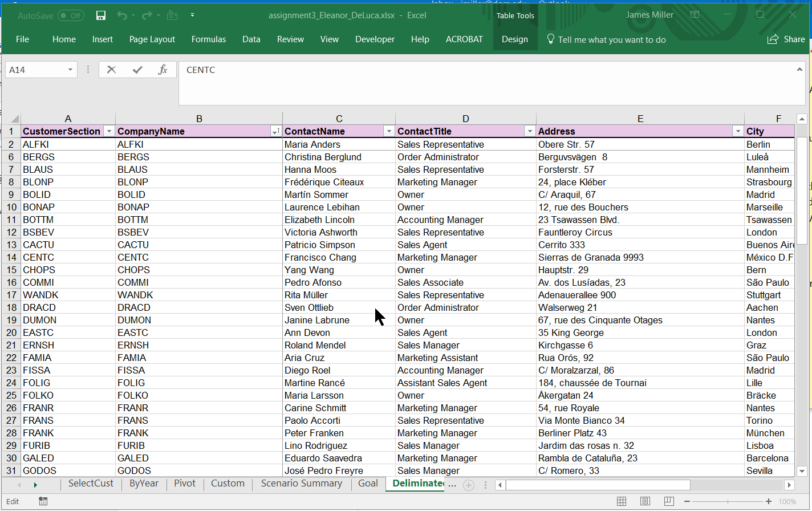Switch to Page Break Preview icon
Viewport: 812px width, 511px height.
[x=669, y=501]
